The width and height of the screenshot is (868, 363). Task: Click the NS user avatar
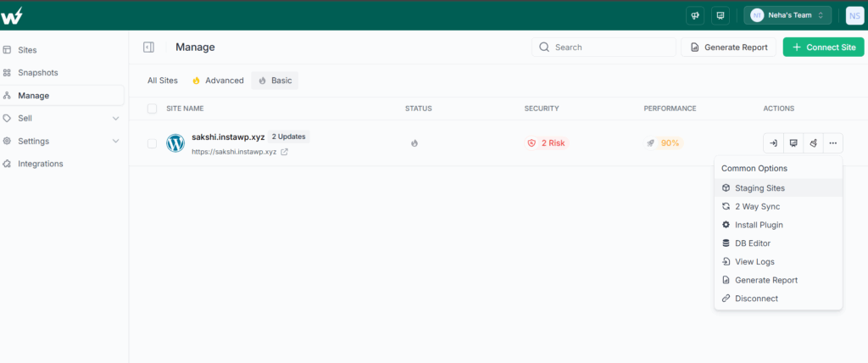(x=854, y=15)
